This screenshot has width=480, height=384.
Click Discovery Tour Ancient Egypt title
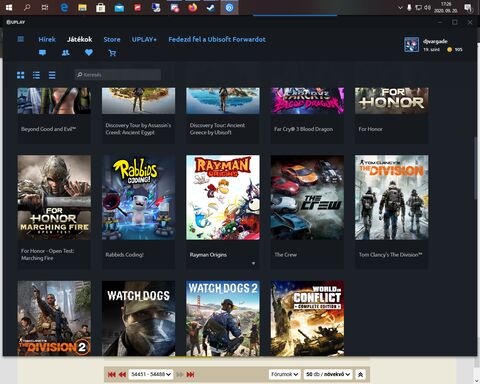click(138, 129)
